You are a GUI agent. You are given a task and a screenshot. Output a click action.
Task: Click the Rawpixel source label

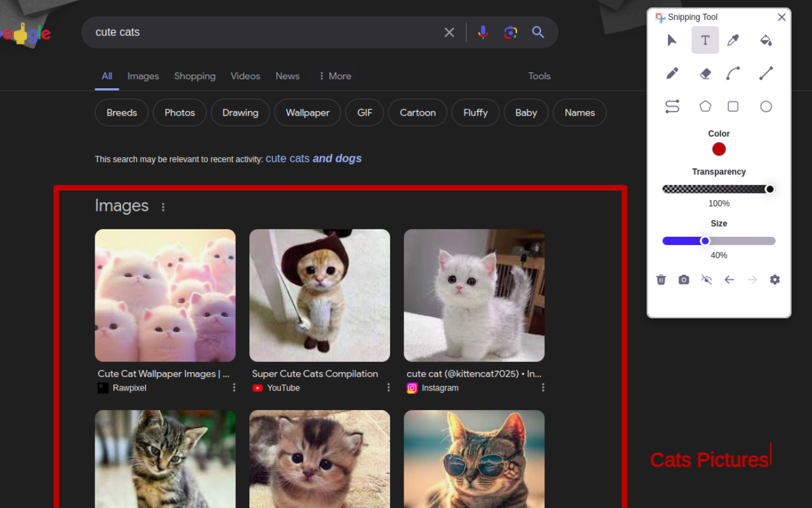coord(129,388)
